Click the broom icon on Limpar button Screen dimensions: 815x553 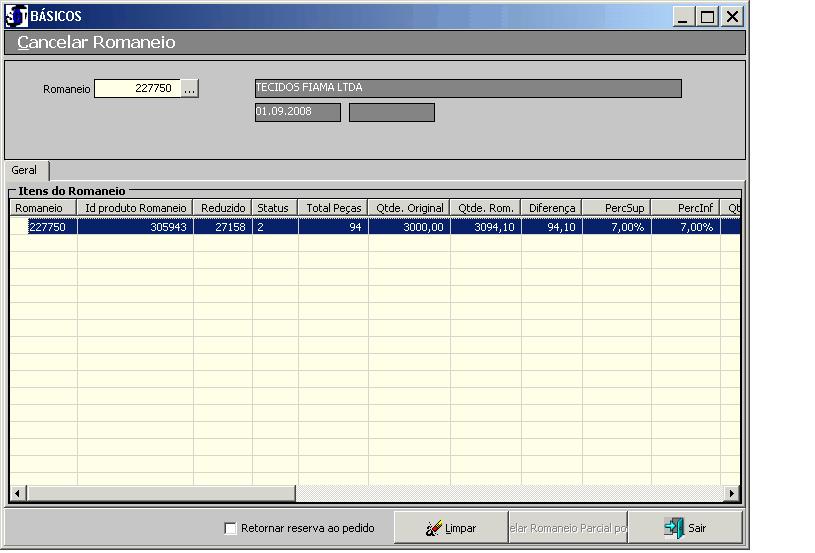[434, 528]
